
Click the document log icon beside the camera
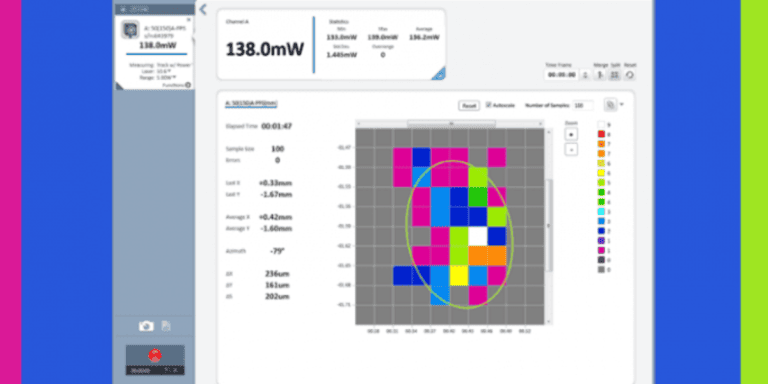click(166, 326)
